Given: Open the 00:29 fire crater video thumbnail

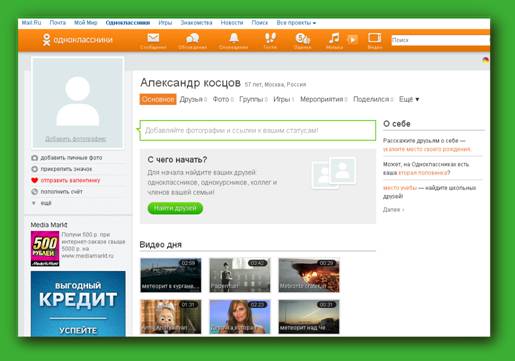Looking at the screenshot, I should pyautogui.click(x=309, y=275).
